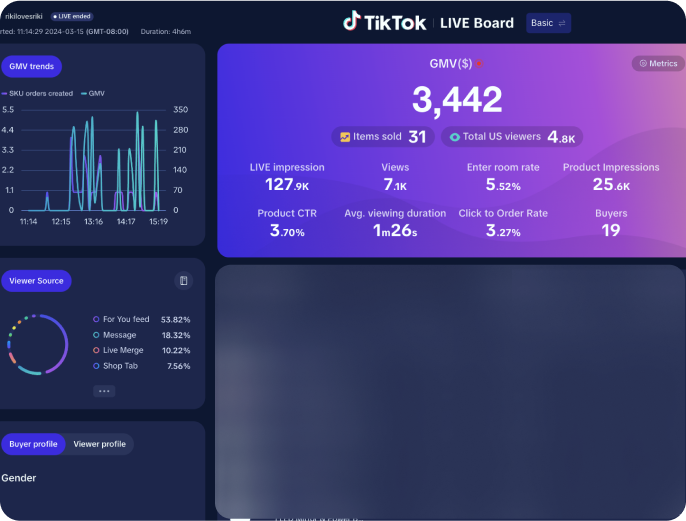Click the 7.56% Shop Tab value
The height and width of the screenshot is (521, 686).
178,367
